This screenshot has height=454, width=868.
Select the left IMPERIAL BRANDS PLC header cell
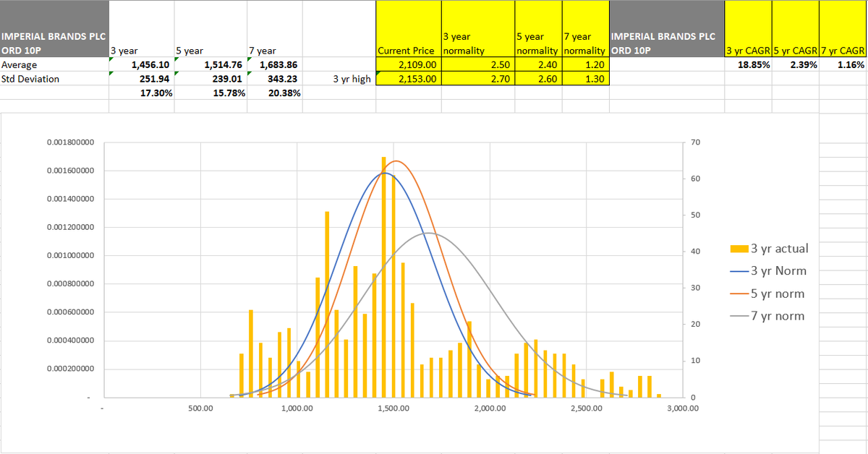tap(54, 30)
